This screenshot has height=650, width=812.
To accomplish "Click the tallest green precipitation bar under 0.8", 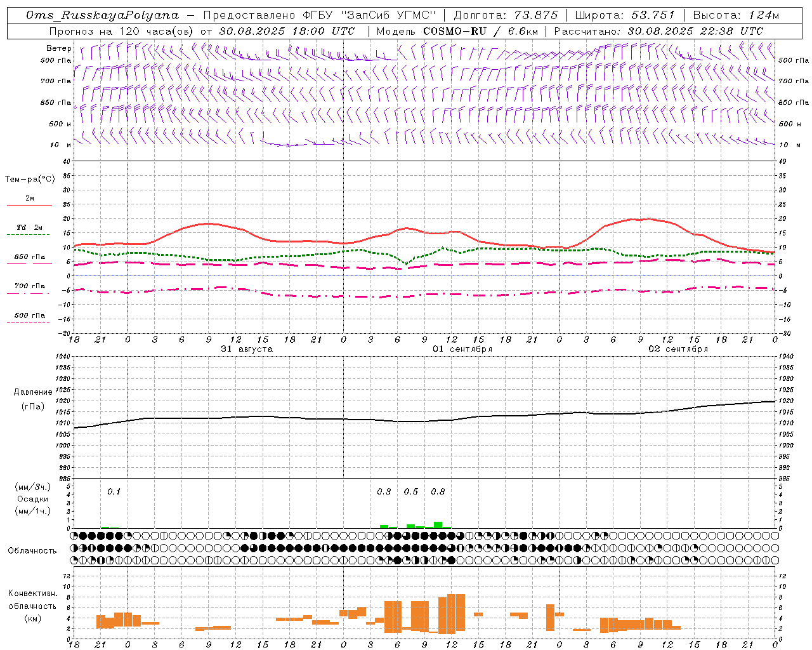I will pyautogui.click(x=438, y=525).
